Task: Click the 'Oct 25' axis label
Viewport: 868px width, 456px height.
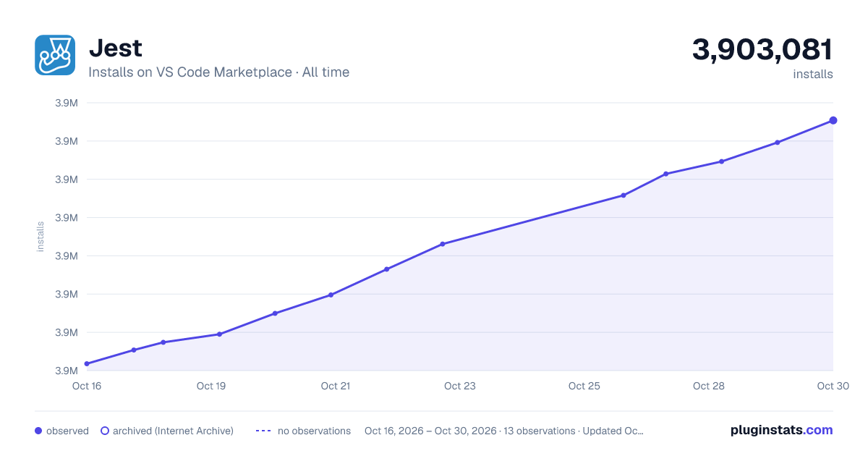Action: pos(584,386)
